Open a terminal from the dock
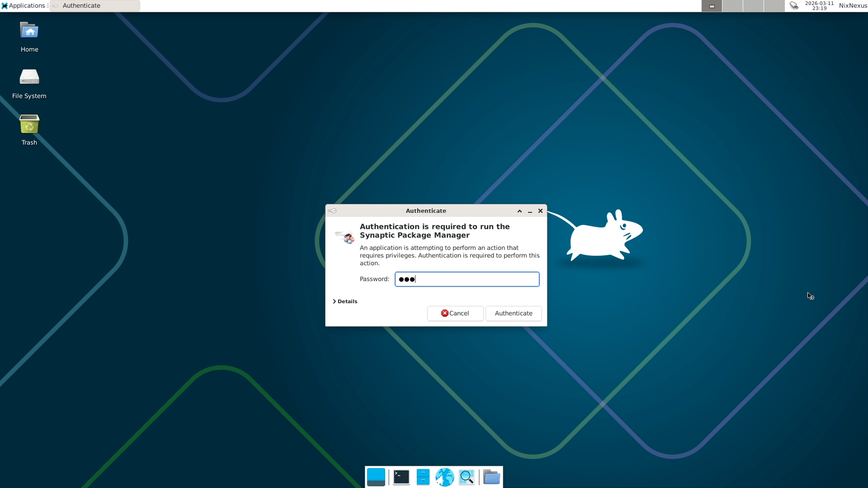 point(401,477)
